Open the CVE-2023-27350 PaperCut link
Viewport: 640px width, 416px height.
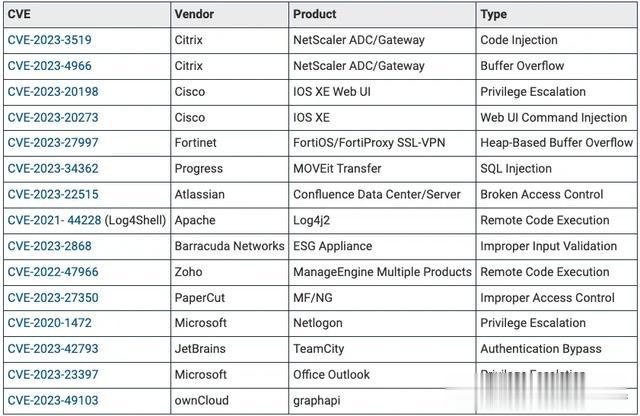(x=53, y=297)
